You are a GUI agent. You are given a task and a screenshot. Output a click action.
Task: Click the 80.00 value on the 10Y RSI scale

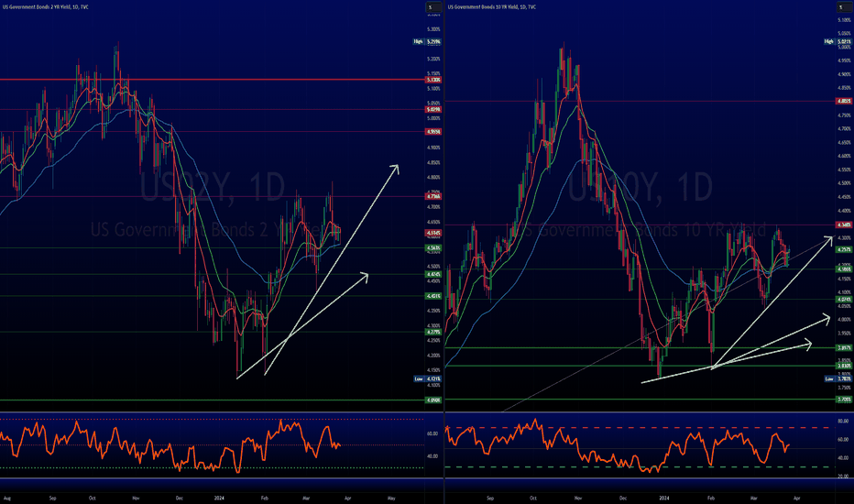tap(843, 422)
